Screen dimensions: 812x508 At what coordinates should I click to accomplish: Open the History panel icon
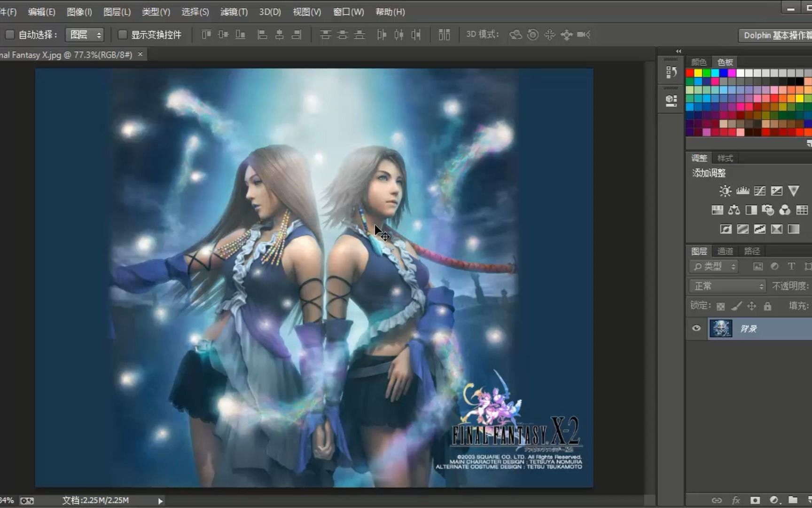[x=671, y=72]
